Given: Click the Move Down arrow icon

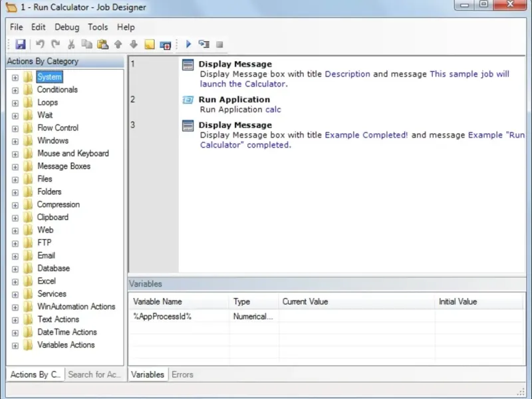Looking at the screenshot, I should [134, 45].
